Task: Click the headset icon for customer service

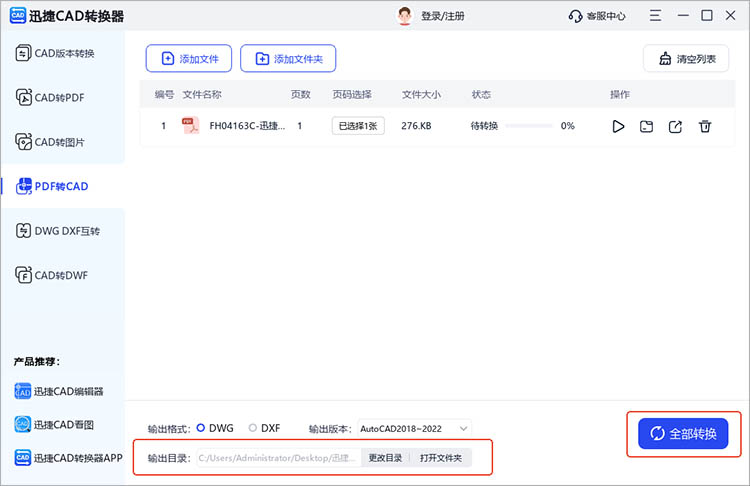Action: click(x=575, y=16)
